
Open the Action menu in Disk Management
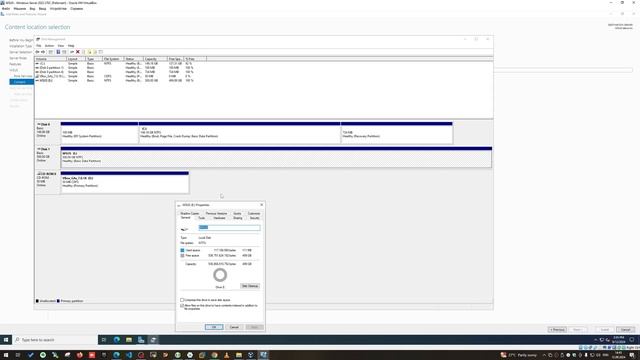click(x=49, y=46)
